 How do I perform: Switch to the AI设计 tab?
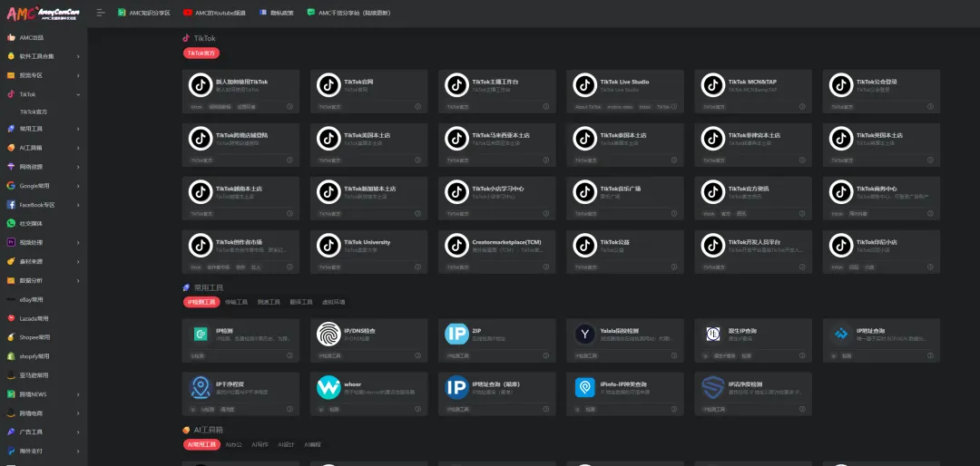click(286, 445)
